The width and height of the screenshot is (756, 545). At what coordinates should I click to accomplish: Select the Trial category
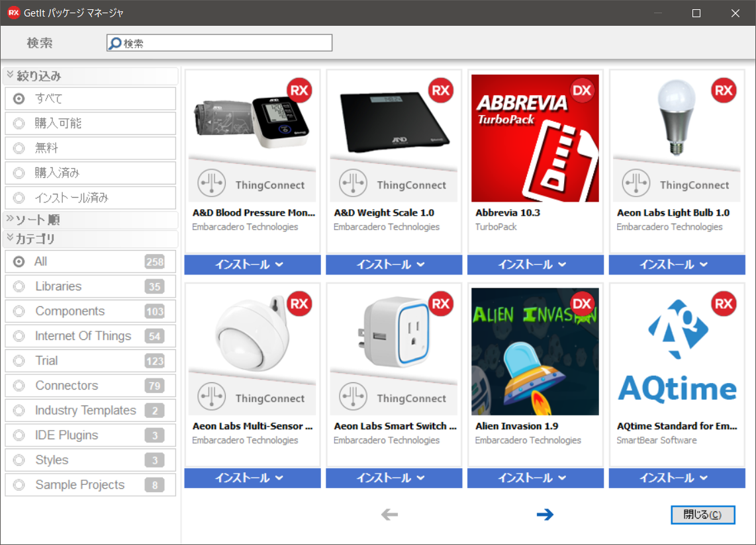point(90,361)
